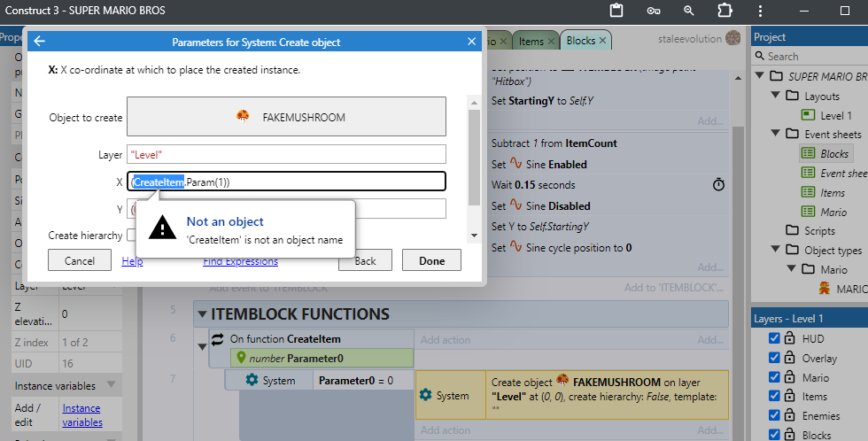Screen dimensions: 868x441
Task: Collapse the On function CreateItem event
Action: pyautogui.click(x=202, y=347)
